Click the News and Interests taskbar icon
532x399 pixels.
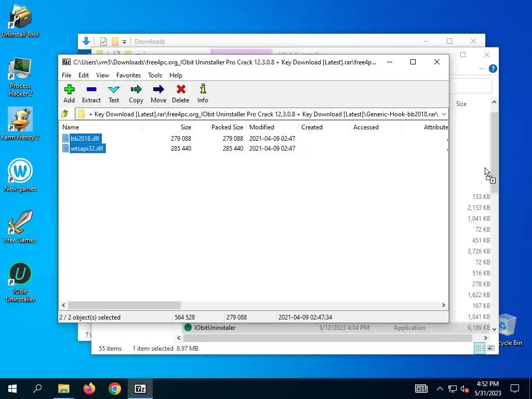421,389
